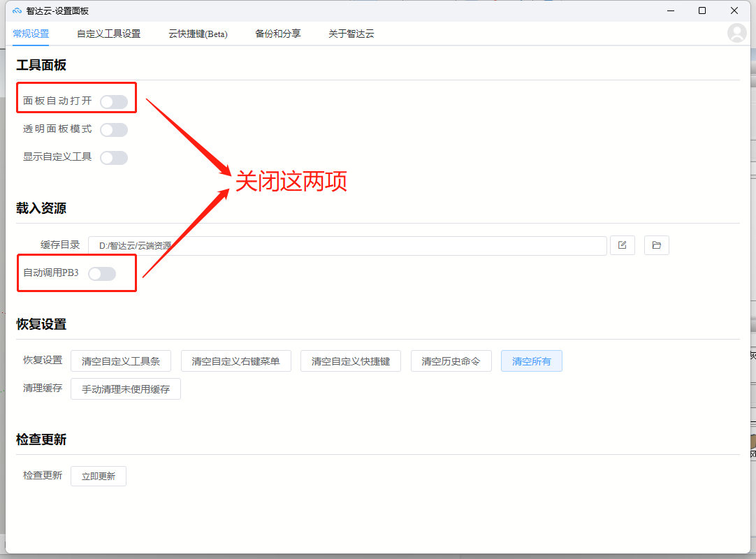Image resolution: width=756 pixels, height=559 pixels.
Task: Enable the 透明面板模式 switch
Action: click(x=114, y=130)
